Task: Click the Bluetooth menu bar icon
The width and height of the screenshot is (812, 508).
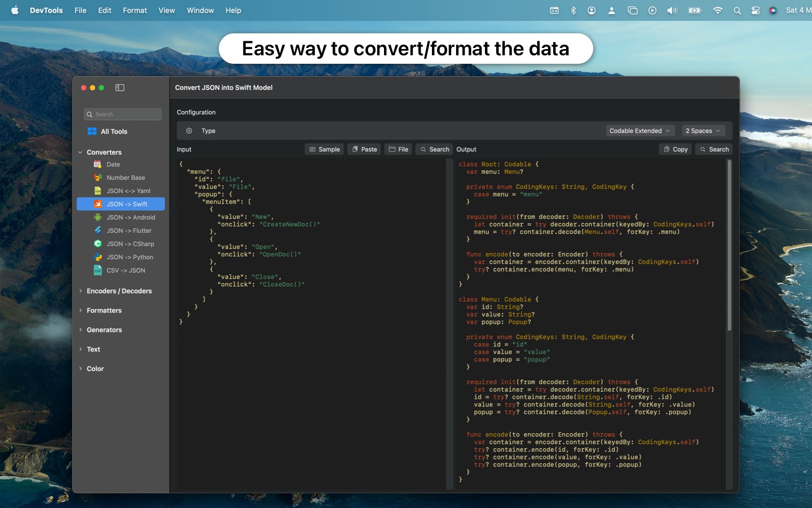Action: (x=573, y=10)
